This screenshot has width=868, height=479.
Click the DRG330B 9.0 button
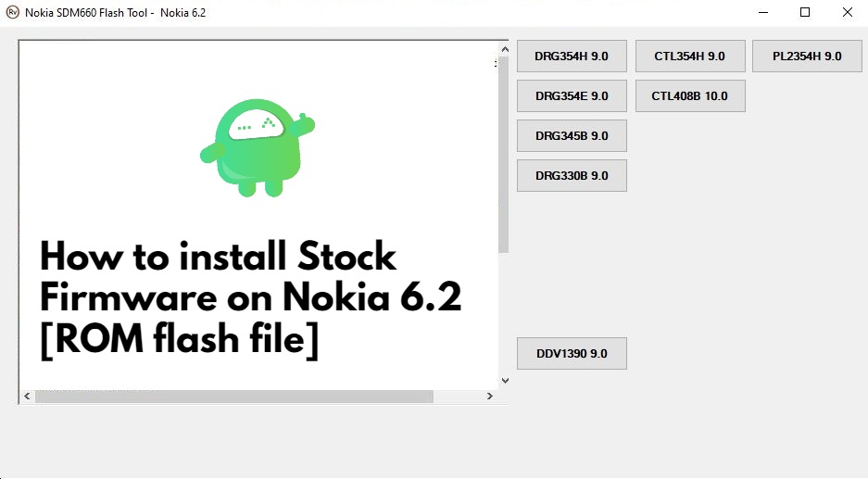572,175
